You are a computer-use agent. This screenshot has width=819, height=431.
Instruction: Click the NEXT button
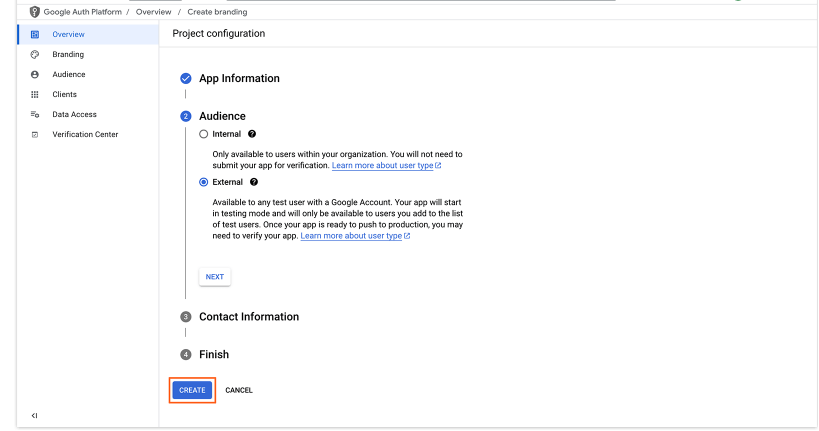215,277
